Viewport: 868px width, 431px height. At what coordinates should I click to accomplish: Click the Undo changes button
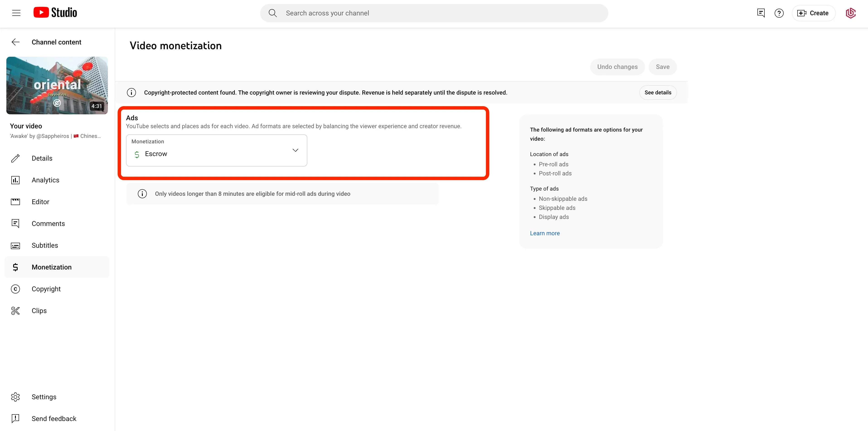point(617,67)
